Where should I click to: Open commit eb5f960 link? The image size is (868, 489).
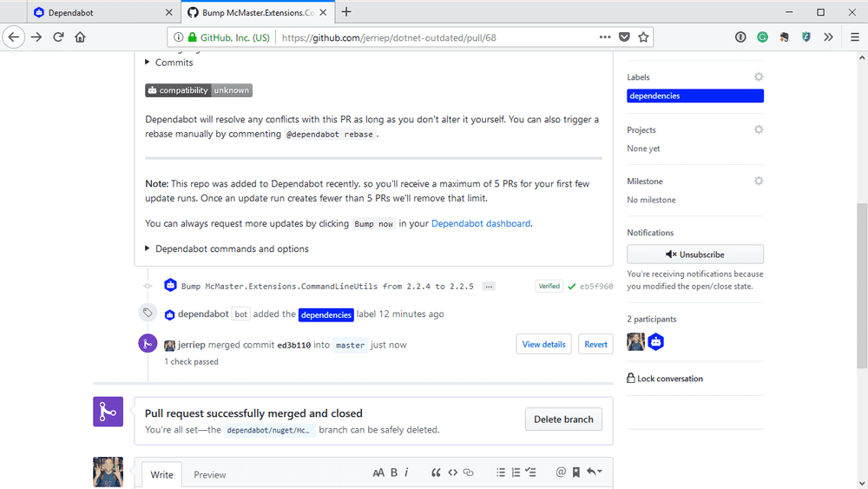point(596,287)
